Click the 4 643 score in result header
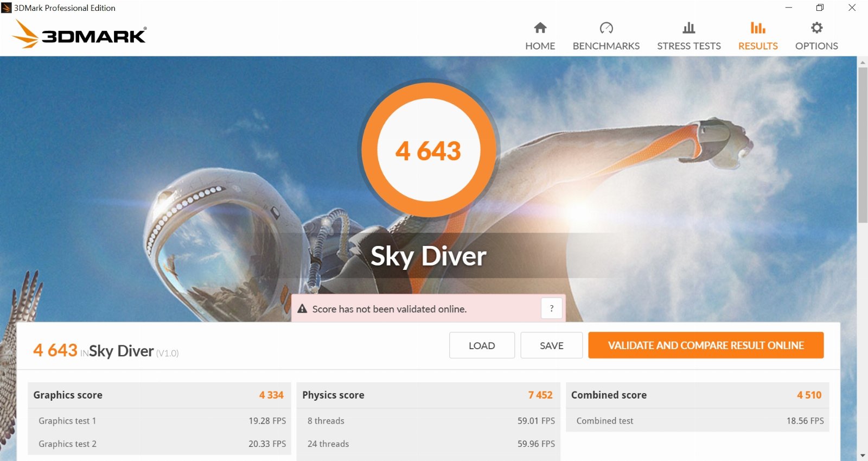868x461 pixels. point(55,350)
